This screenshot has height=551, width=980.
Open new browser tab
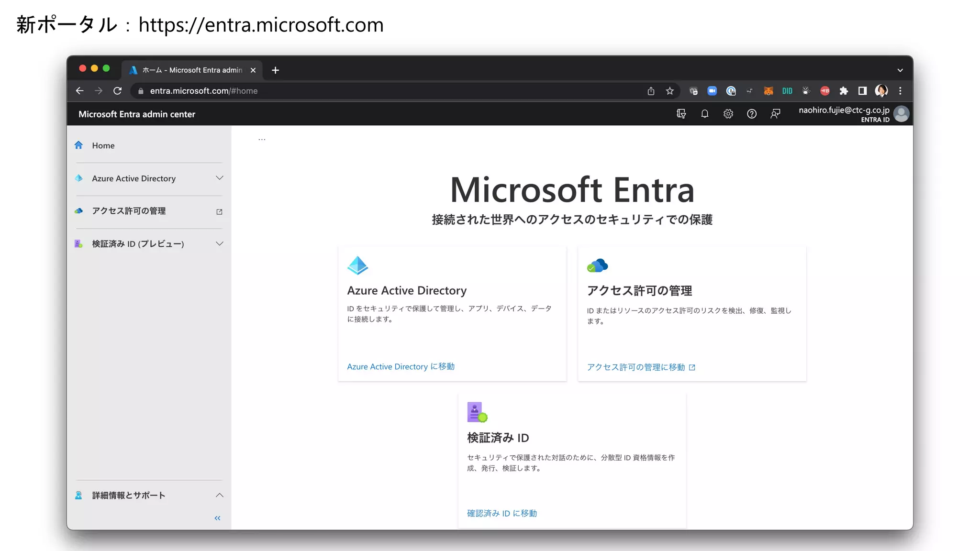tap(275, 70)
